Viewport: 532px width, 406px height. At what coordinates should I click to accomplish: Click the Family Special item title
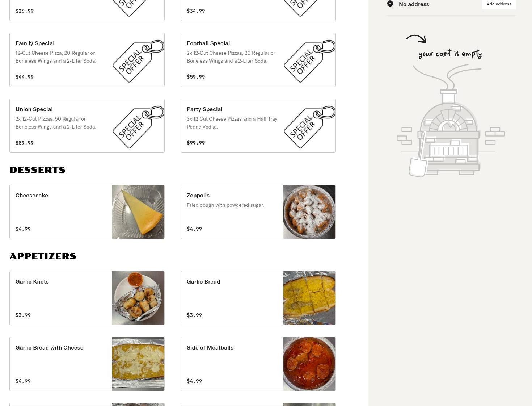pos(35,43)
